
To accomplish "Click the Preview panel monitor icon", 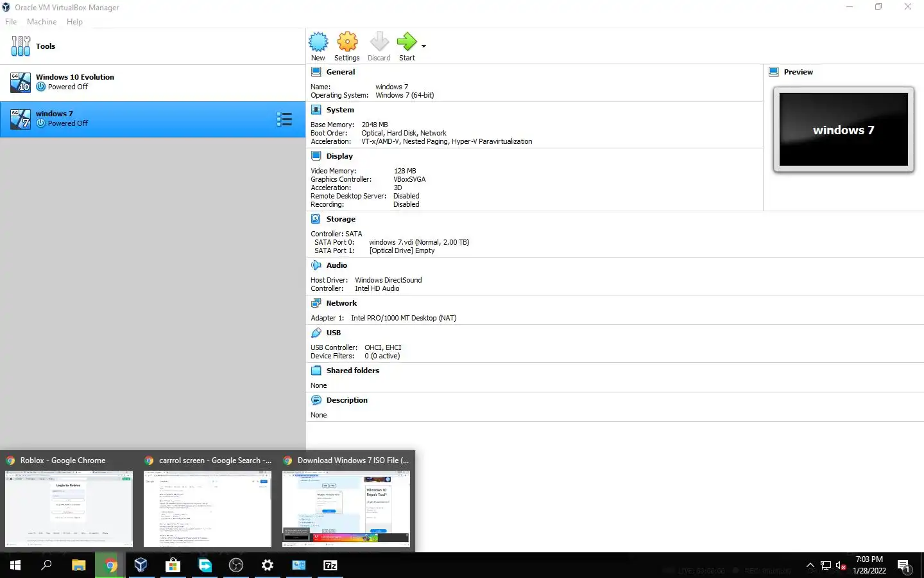I will [774, 72].
